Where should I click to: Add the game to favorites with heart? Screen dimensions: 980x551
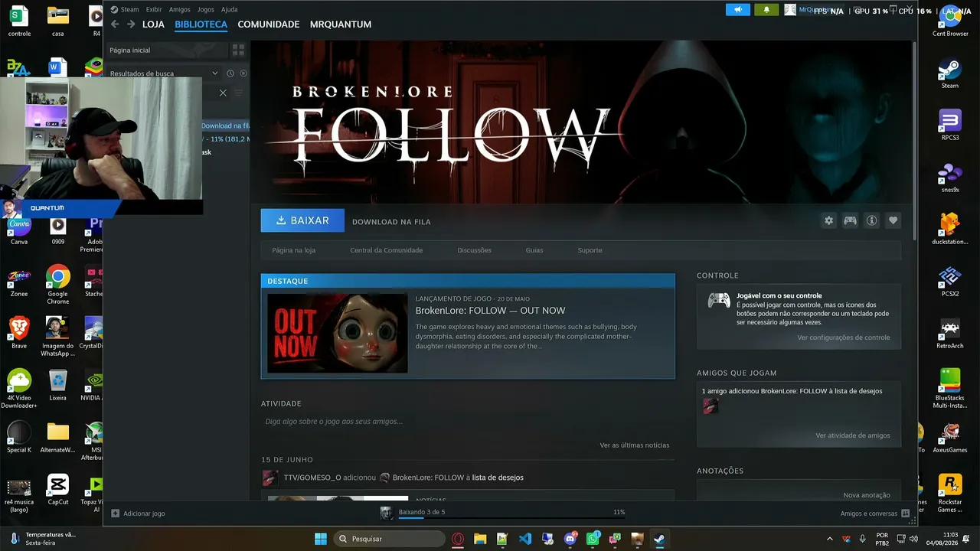point(893,220)
